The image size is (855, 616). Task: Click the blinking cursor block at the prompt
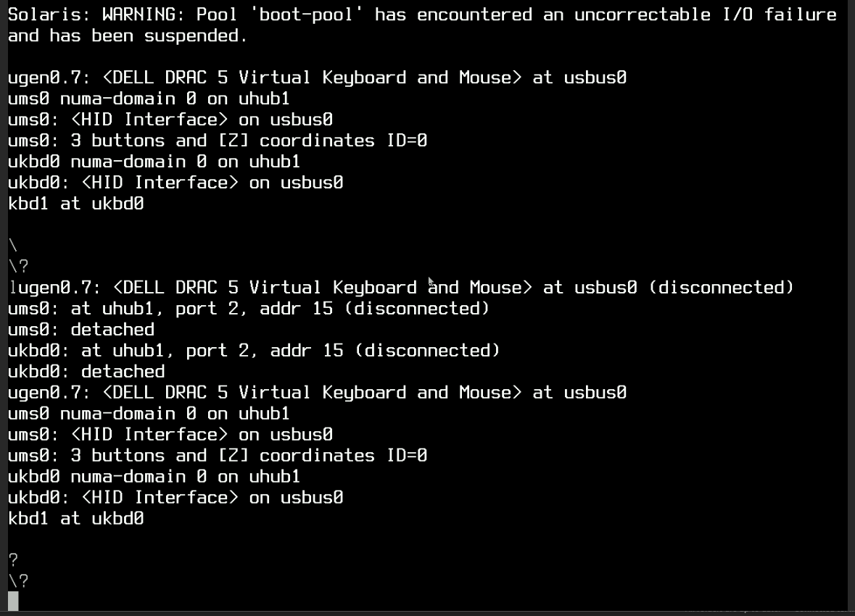coord(13,602)
